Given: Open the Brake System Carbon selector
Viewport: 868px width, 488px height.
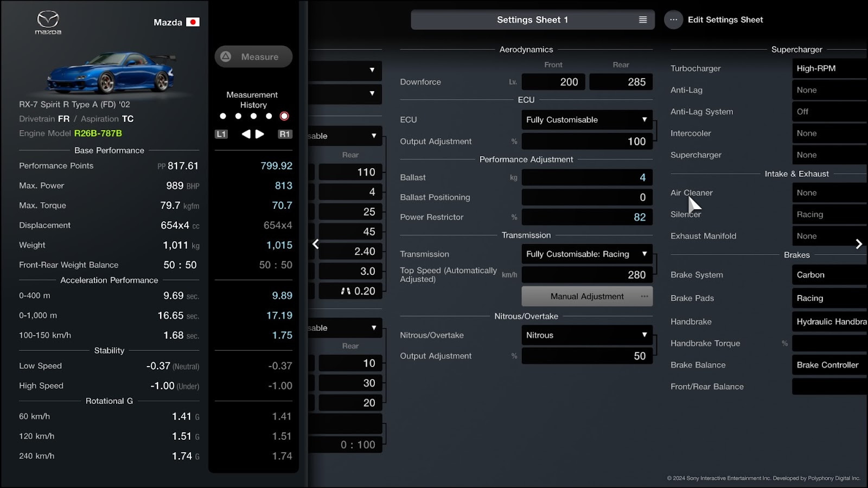Looking at the screenshot, I should coord(830,275).
